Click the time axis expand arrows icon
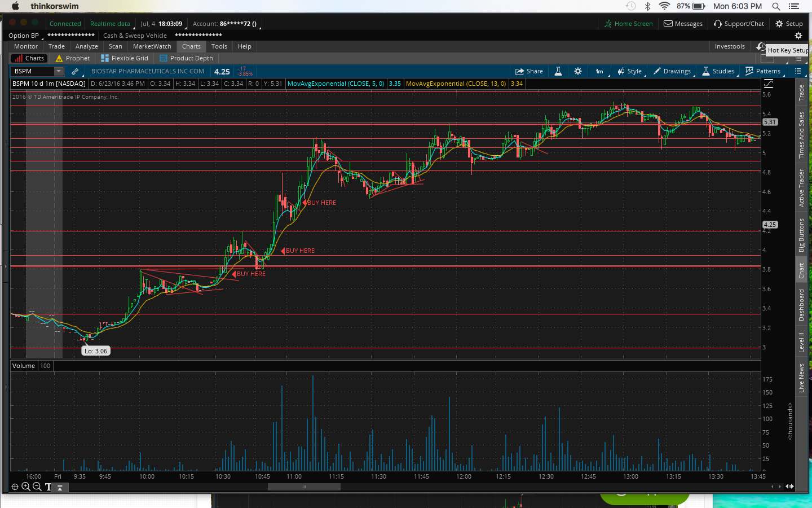The image size is (812, 508). [x=789, y=486]
